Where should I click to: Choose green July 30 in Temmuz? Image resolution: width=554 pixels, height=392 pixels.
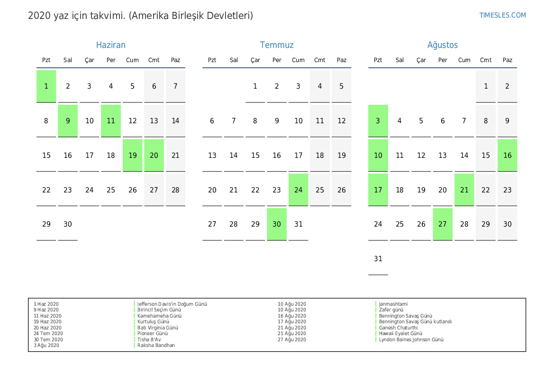point(277,224)
